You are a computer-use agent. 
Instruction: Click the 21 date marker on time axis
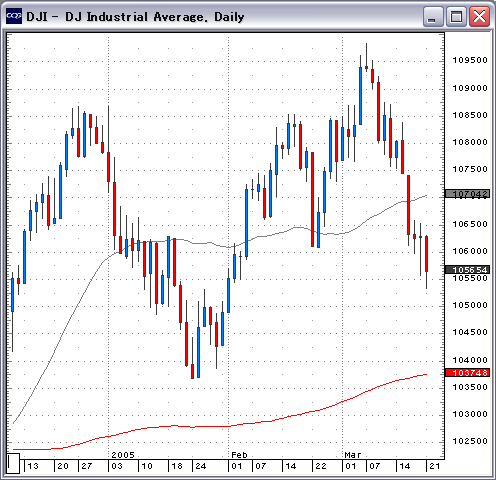tap(435, 466)
